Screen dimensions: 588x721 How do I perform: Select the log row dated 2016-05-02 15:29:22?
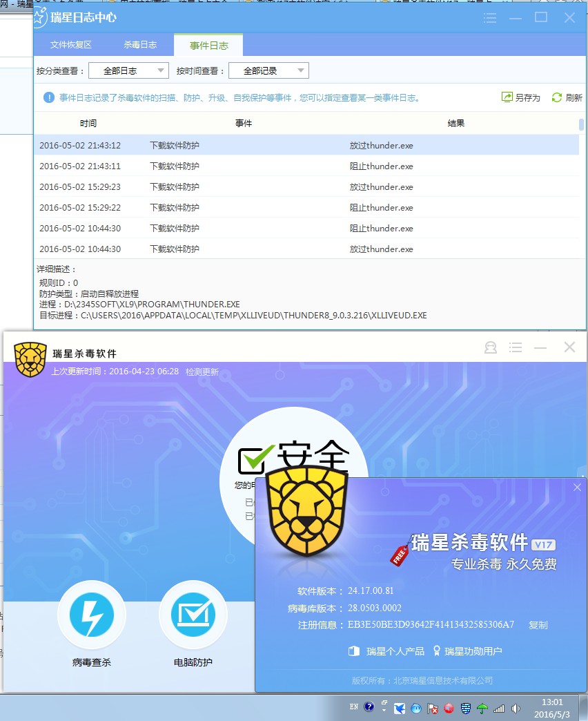click(306, 207)
